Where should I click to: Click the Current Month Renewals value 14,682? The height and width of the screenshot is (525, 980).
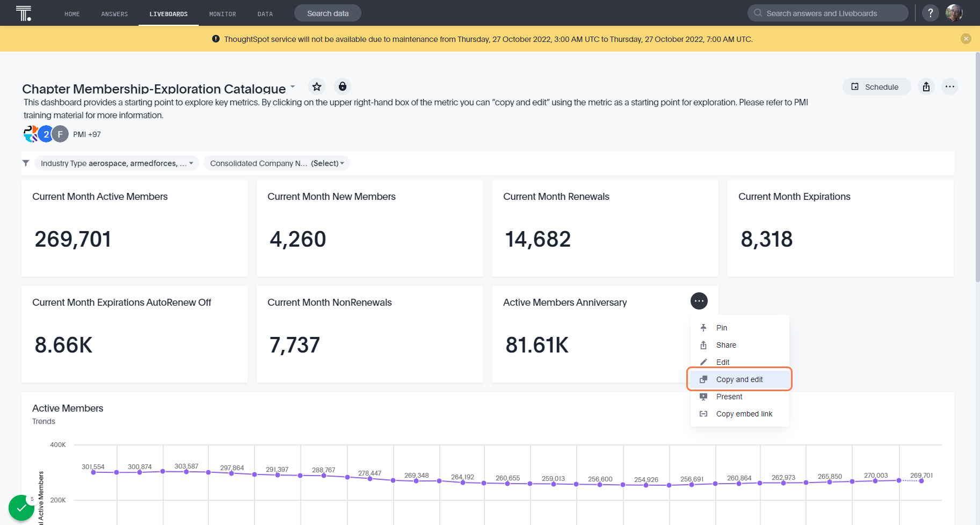(x=538, y=239)
